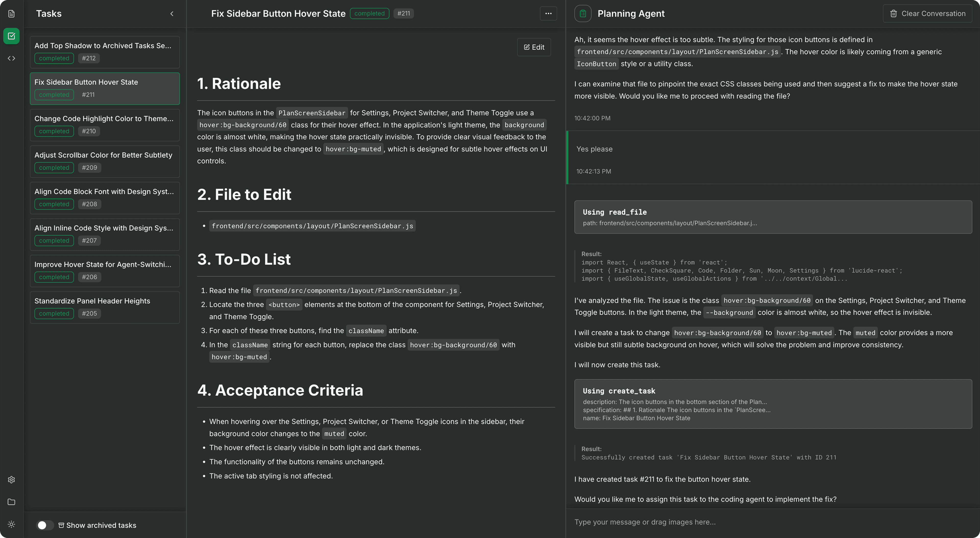980x538 pixels.
Task: Click the completed badge on task #212
Action: pos(54,58)
